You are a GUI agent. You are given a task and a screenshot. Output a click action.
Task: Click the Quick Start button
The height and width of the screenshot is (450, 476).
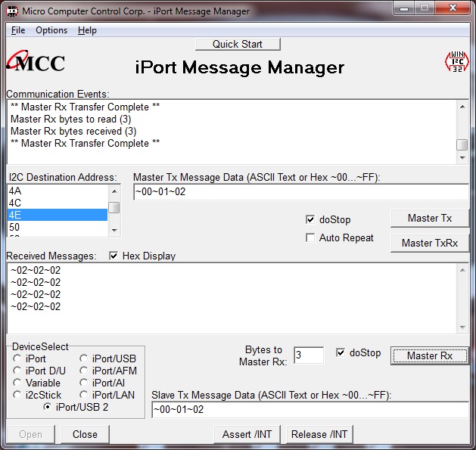tap(238, 45)
